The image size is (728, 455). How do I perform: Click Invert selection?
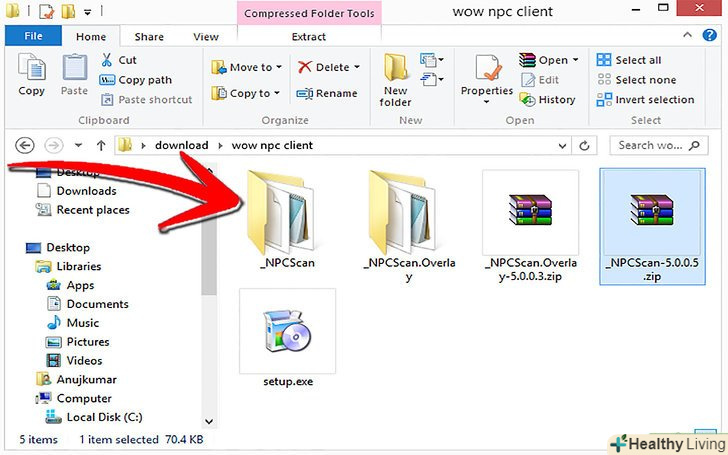click(646, 99)
